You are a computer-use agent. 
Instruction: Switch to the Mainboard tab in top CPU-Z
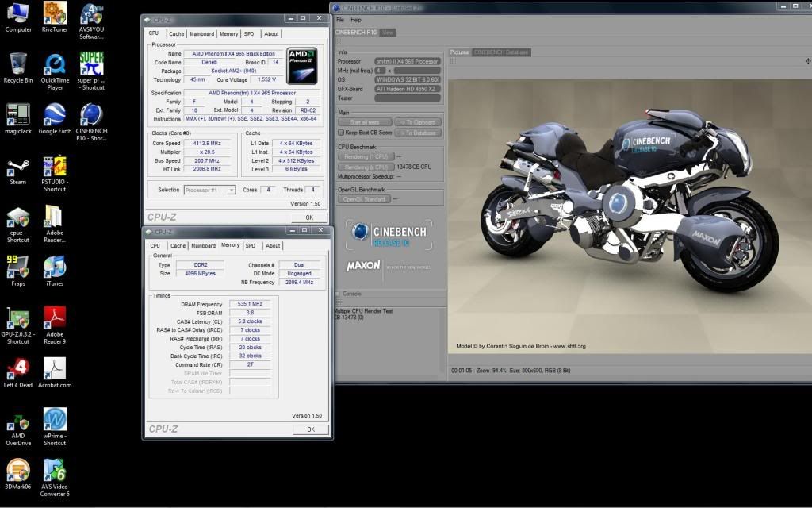coord(201,34)
